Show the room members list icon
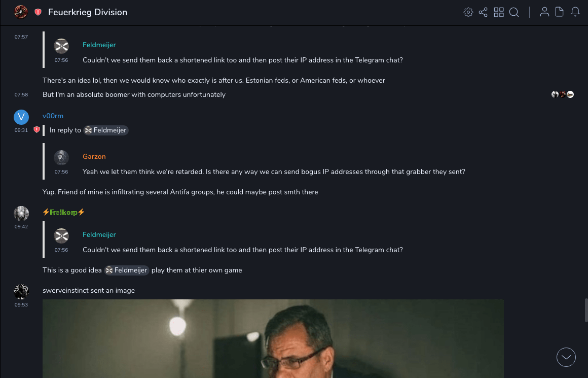Image resolution: width=588 pixels, height=378 pixels. [x=544, y=12]
